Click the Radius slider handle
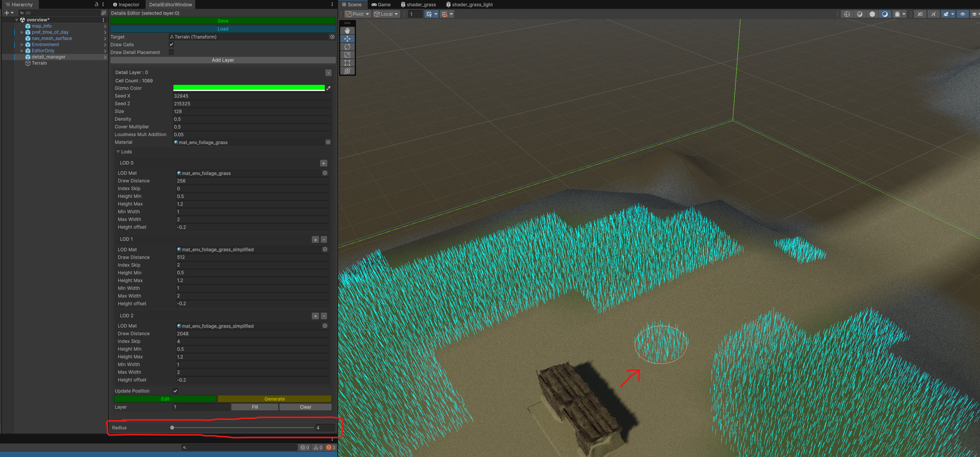 (172, 428)
